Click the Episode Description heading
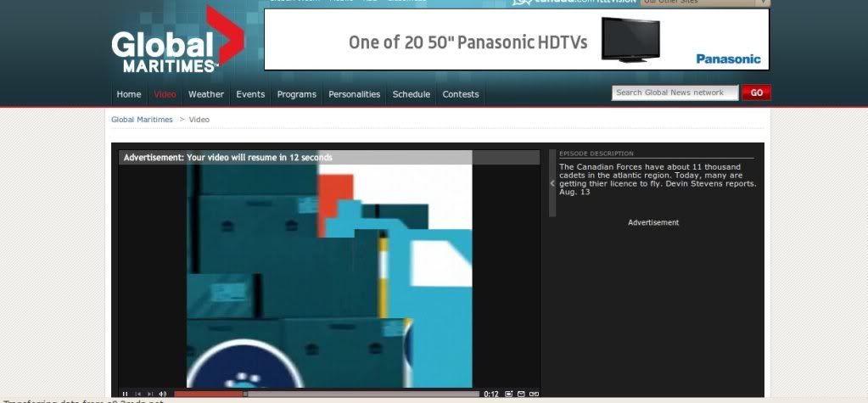Screen dimensions: 868x403 (x=596, y=154)
